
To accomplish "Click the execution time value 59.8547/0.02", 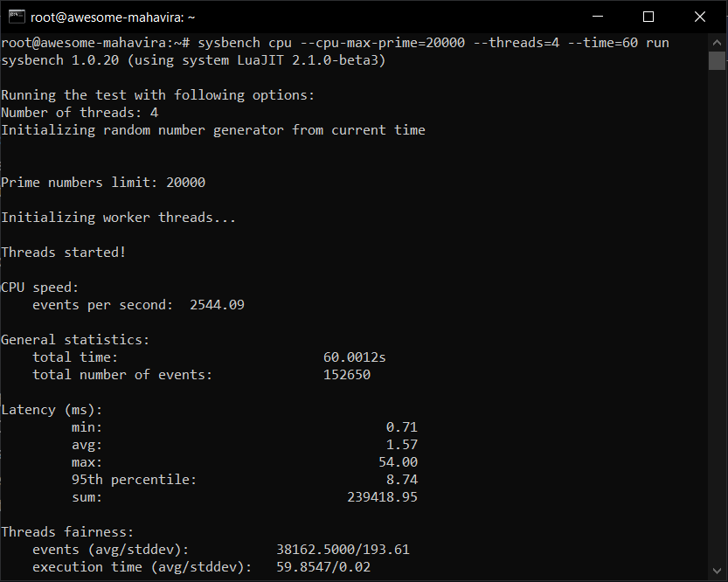I will (x=323, y=567).
